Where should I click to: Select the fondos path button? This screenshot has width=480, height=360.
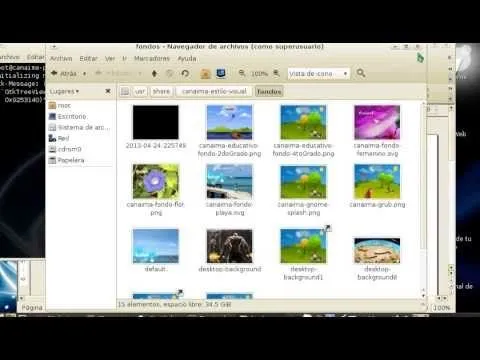[x=269, y=91]
